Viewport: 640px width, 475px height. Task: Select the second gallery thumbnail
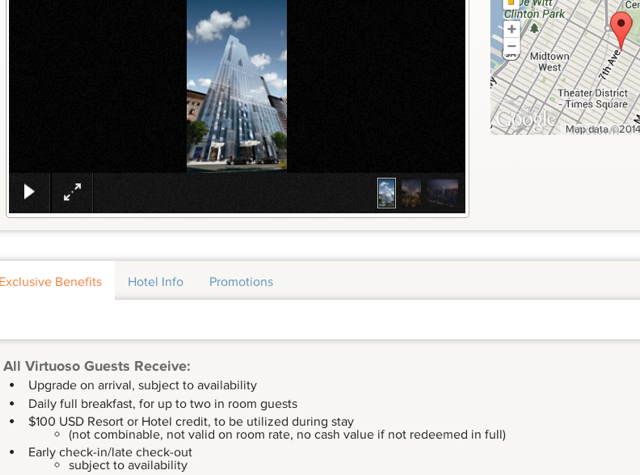tap(411, 193)
